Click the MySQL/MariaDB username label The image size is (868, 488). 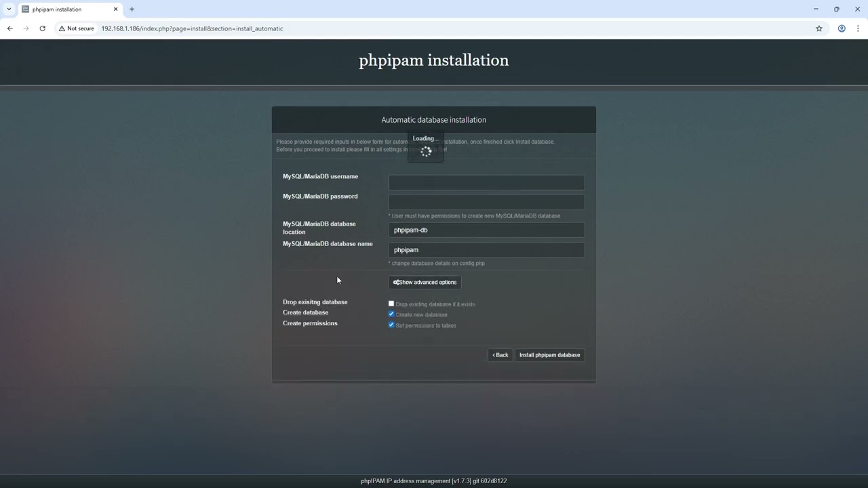(320, 176)
